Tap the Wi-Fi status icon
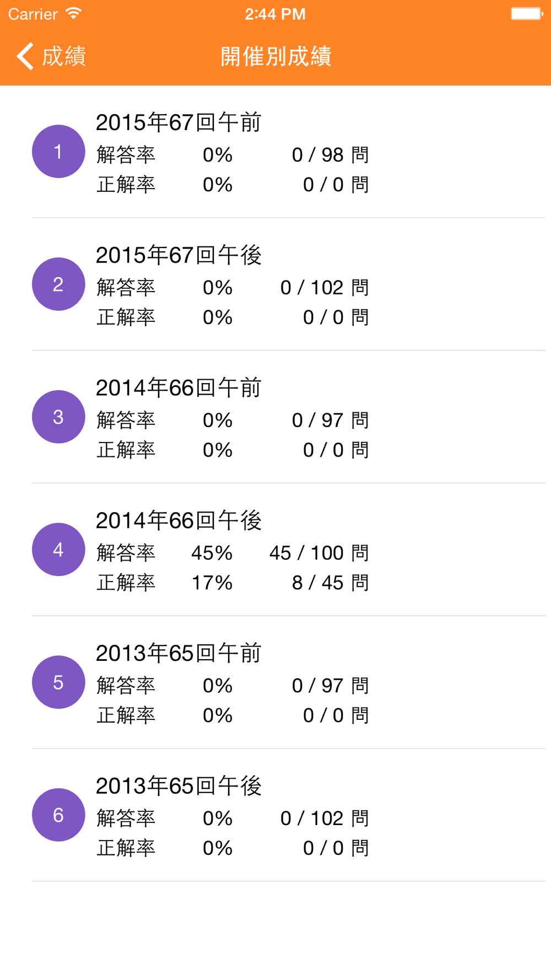The image size is (551, 980). coord(73,14)
